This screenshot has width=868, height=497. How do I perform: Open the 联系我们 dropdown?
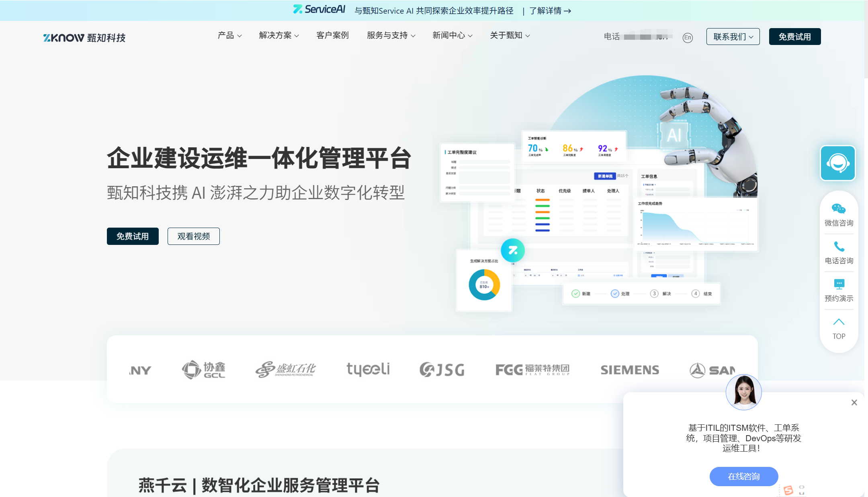coord(732,37)
